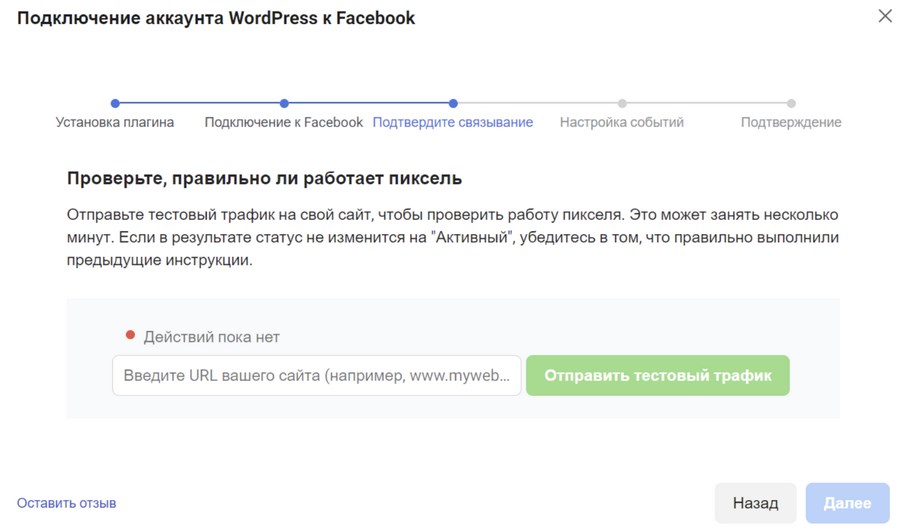
Task: Click the dialog title Подключение аккаунта WordPress
Action: pyautogui.click(x=216, y=18)
